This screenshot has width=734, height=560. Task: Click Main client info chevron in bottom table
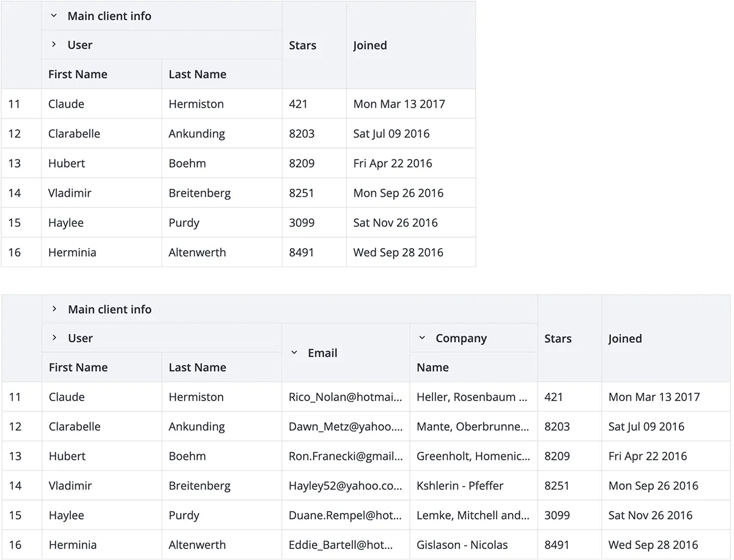point(54,309)
